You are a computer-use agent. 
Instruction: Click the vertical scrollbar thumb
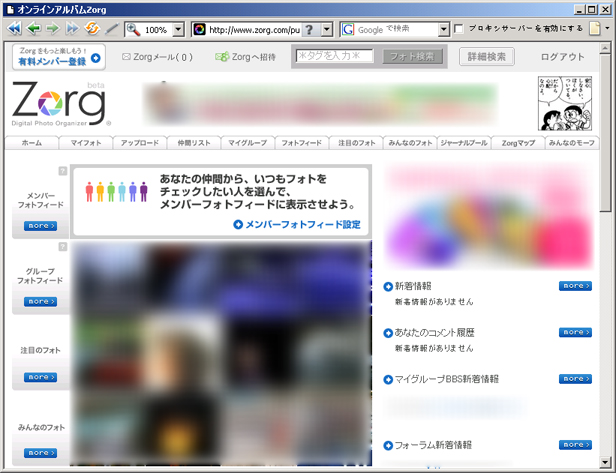click(605, 132)
